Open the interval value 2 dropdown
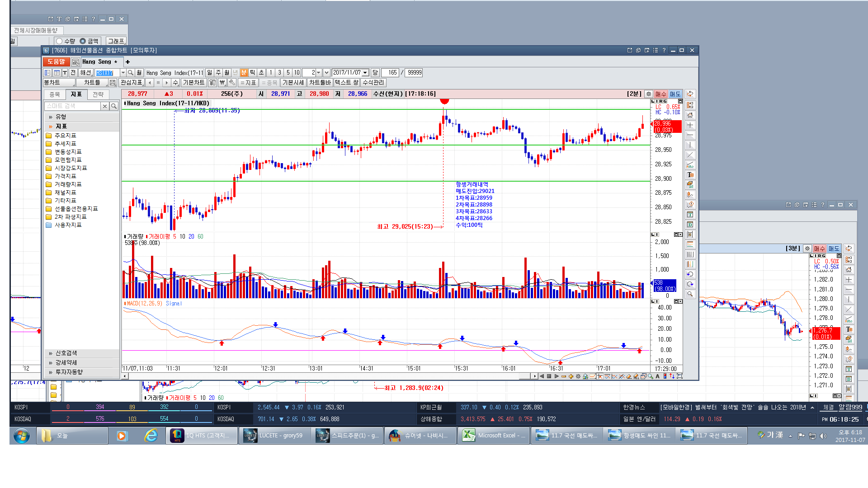The image size is (868, 488). coord(319,73)
